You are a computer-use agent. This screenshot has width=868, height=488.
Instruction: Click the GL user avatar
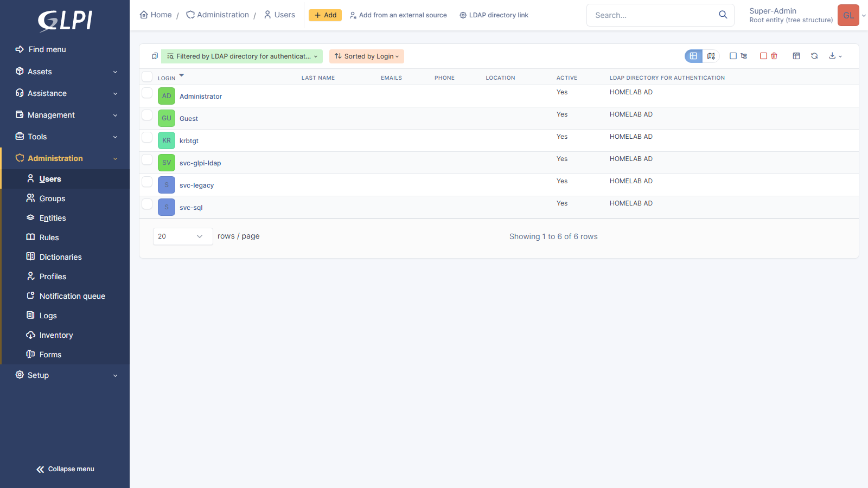point(848,15)
